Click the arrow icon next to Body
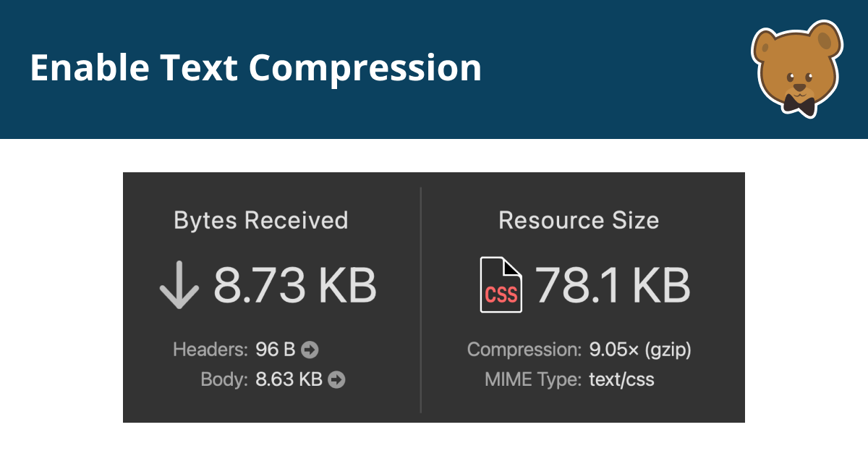 coord(336,379)
